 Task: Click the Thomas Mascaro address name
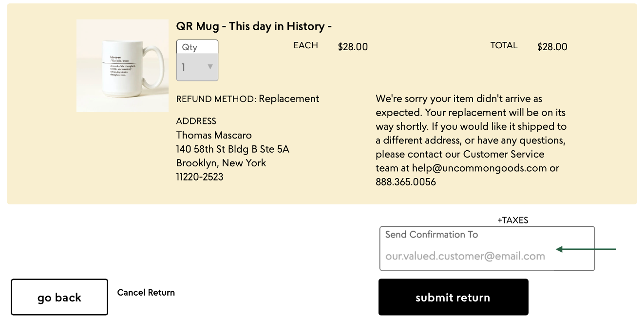(214, 135)
